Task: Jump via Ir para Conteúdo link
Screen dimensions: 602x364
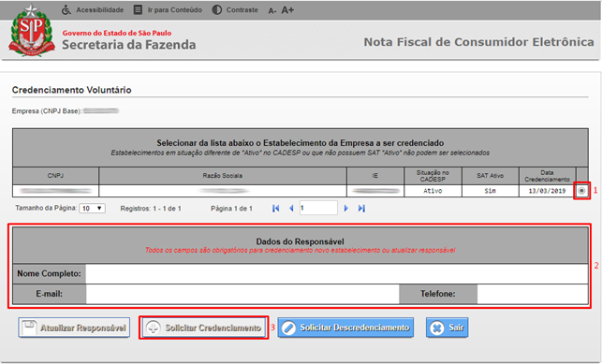Action: click(x=175, y=10)
